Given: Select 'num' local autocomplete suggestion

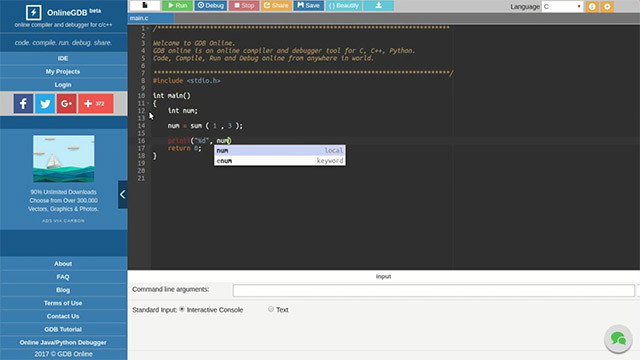Looking at the screenshot, I should (x=280, y=151).
